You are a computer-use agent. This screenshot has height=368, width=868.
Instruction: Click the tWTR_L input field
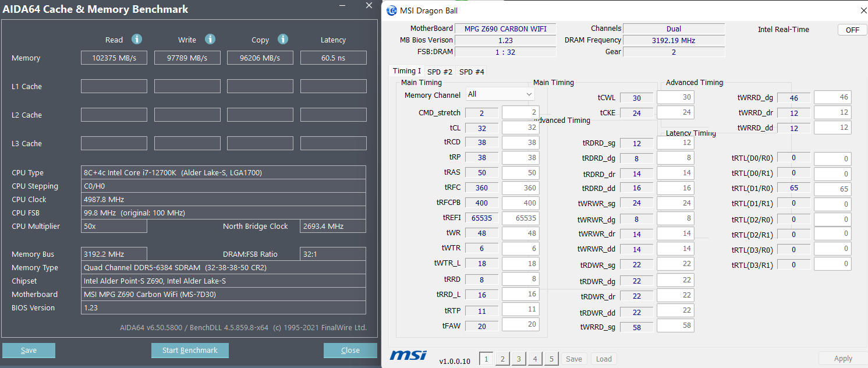520,264
